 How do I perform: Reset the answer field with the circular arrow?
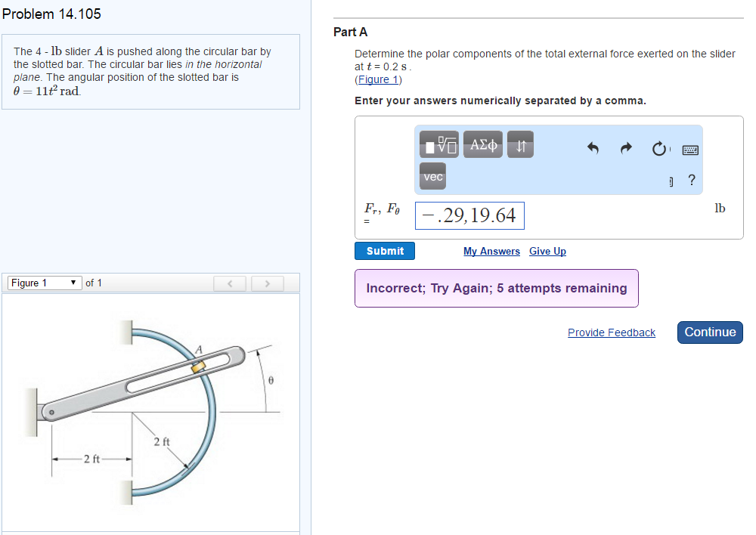[x=659, y=149]
